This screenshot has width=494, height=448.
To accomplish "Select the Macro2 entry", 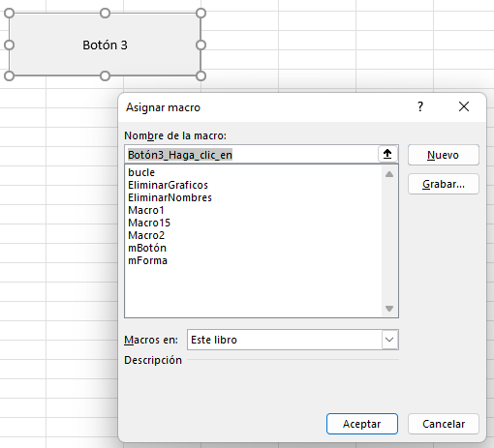I will coord(146,235).
